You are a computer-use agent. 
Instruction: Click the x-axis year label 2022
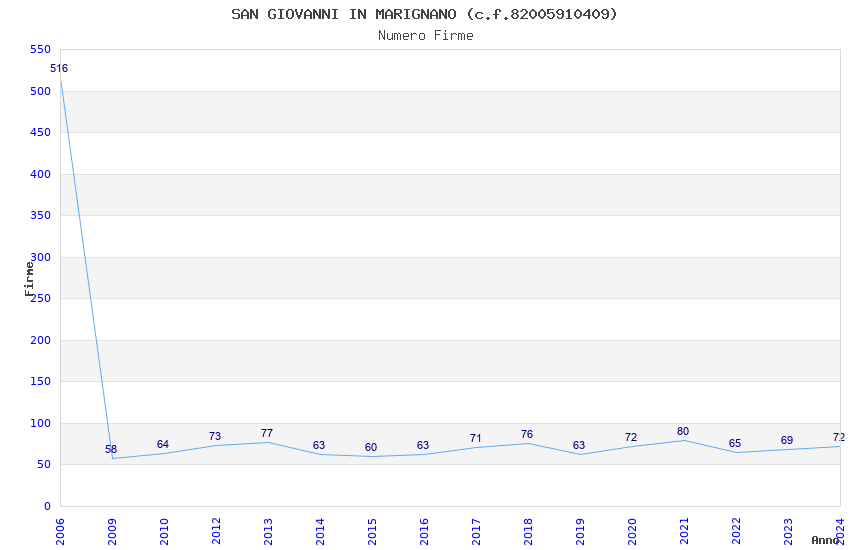737,532
